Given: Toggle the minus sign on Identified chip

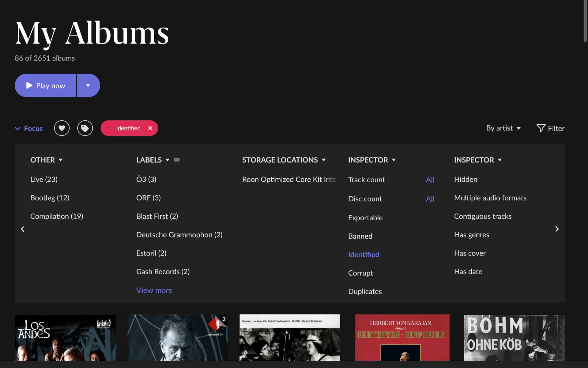Looking at the screenshot, I should [109, 128].
